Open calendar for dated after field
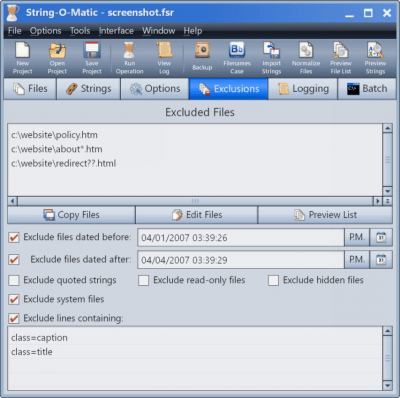This screenshot has height=398, width=400. [x=381, y=260]
